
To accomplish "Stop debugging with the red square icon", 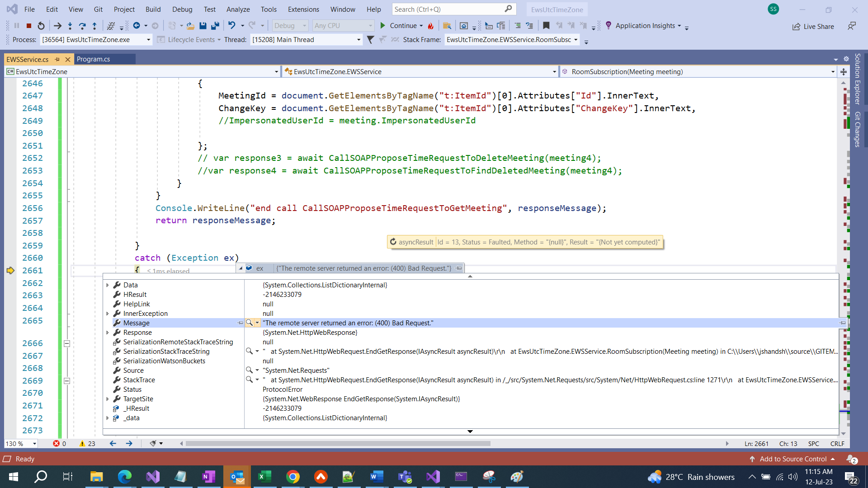I will [x=28, y=25].
